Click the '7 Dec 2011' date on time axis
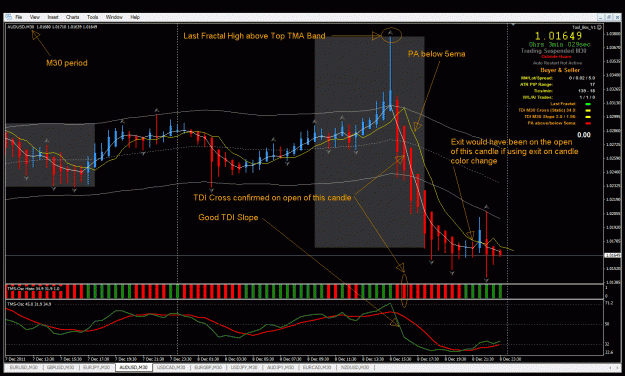This screenshot has height=376, width=625. click(16, 359)
